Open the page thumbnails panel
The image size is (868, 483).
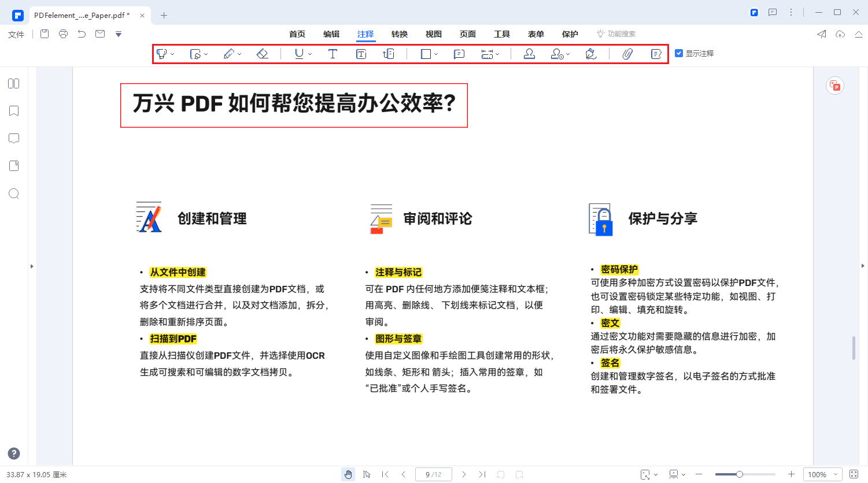coord(13,83)
